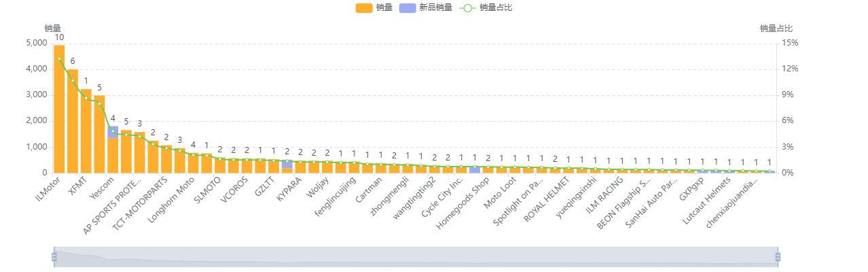Click the tall orange ILMotor sales bar

point(59,109)
